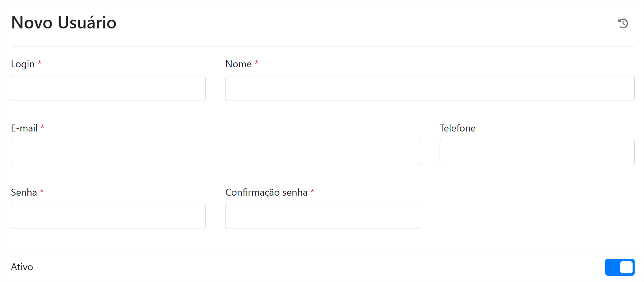The height and width of the screenshot is (282, 644).
Task: Open the history icon in the header
Action: pyautogui.click(x=623, y=23)
